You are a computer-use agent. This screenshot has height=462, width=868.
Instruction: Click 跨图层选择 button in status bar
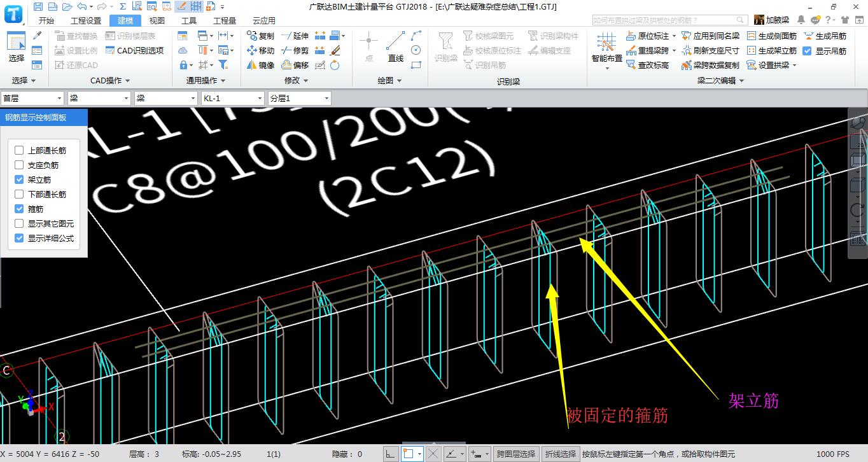(x=516, y=454)
